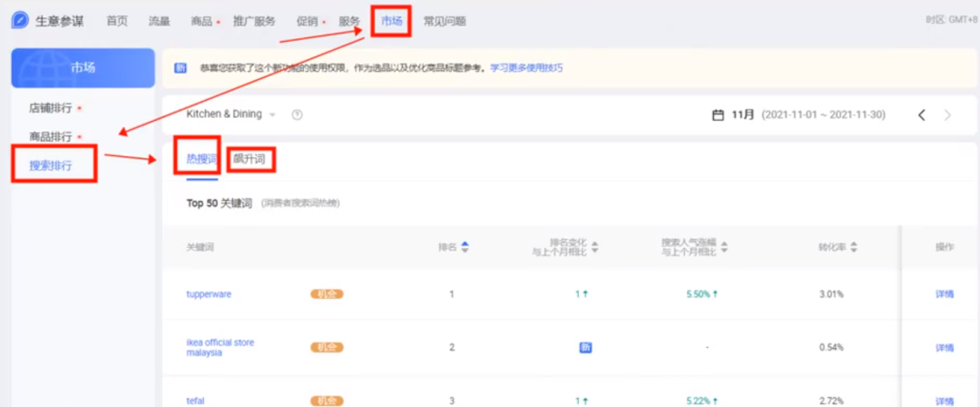Open ikea official store malaysia keyword

[x=220, y=348]
